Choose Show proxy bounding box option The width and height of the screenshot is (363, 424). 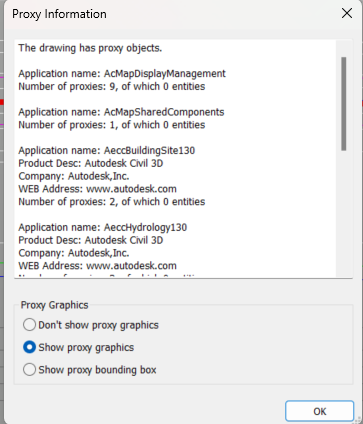90,370
